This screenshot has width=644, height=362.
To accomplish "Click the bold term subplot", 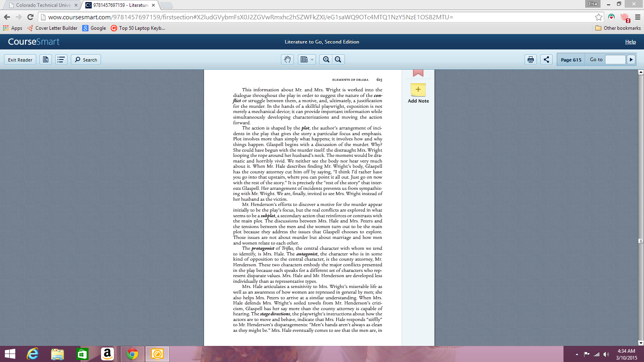I will click(268, 216).
